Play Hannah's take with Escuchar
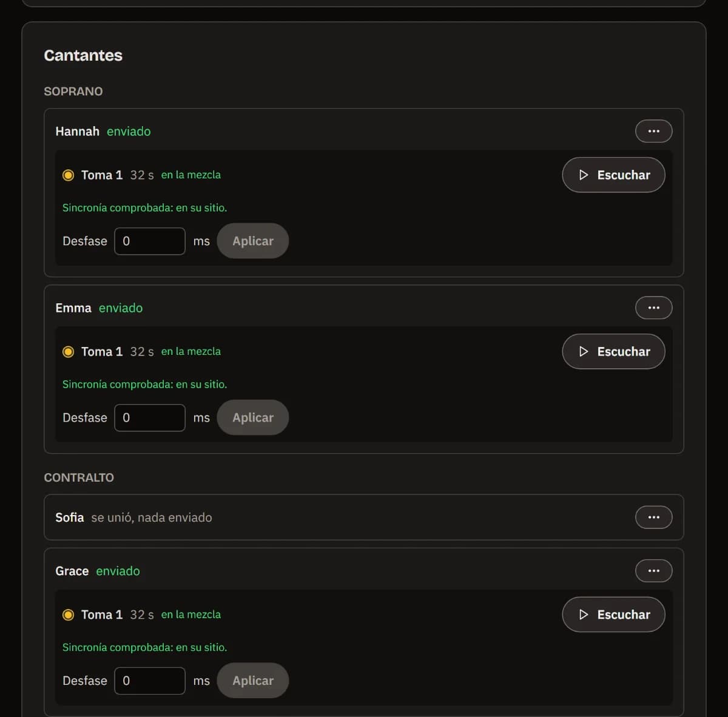This screenshot has height=717, width=728. 613,175
